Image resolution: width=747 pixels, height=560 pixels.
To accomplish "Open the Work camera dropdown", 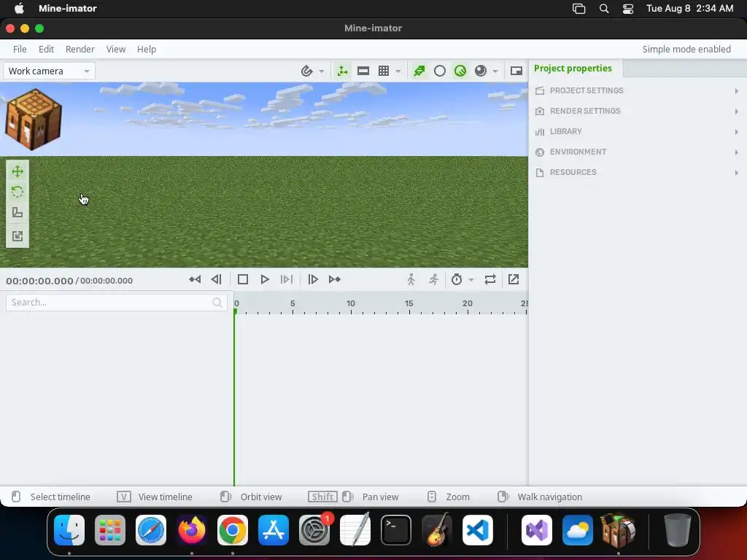I will click(x=49, y=71).
